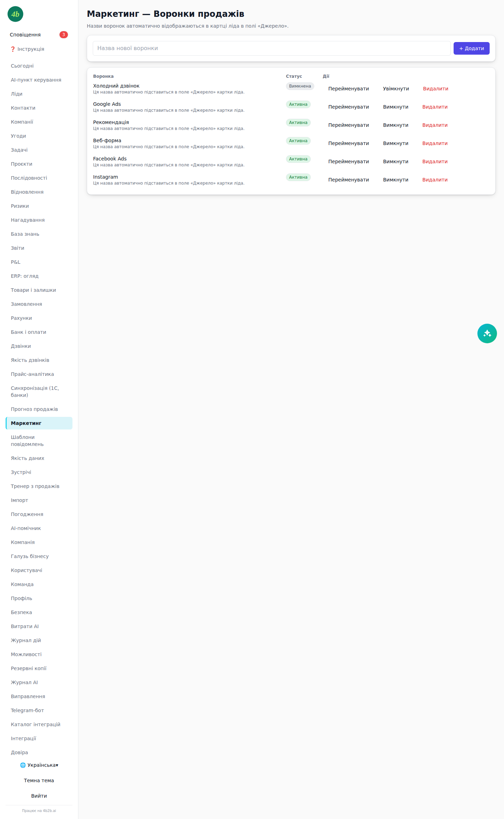504x819 pixels.
Task: Delete the Instagram funnel
Action: click(435, 180)
